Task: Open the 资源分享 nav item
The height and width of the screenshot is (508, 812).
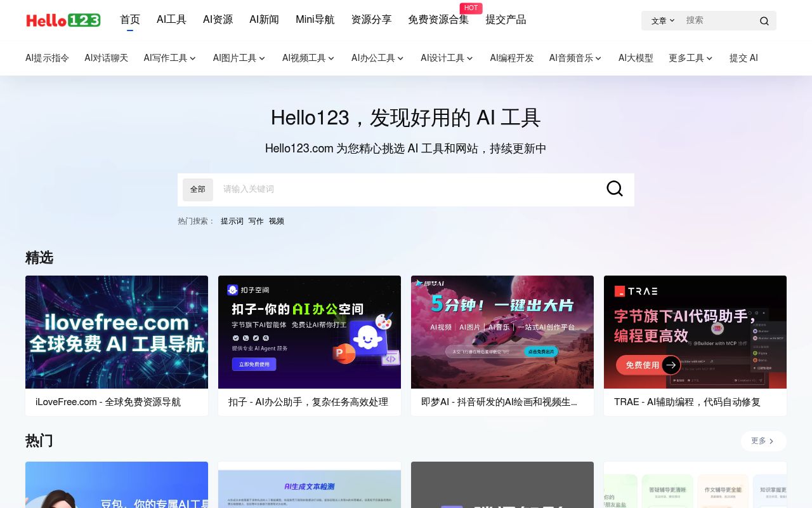Action: pyautogui.click(x=371, y=20)
